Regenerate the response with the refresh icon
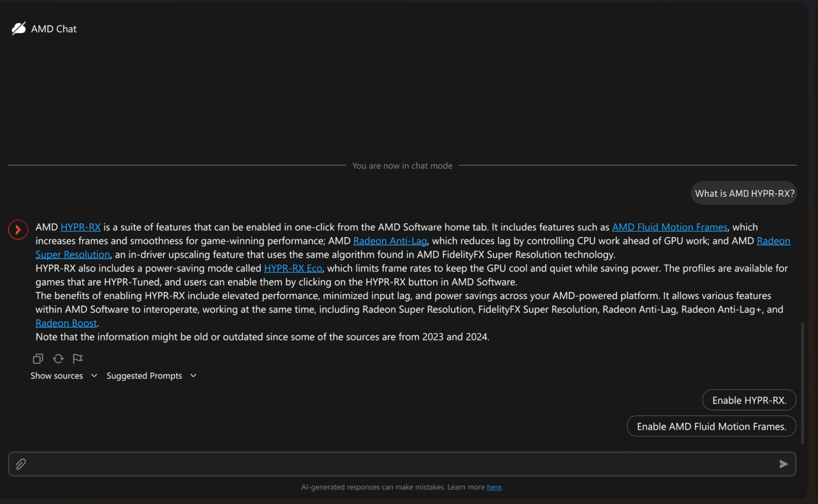 tap(58, 359)
